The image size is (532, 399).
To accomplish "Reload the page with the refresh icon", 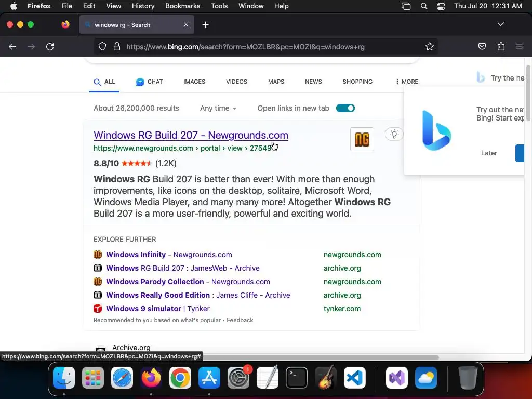I will 50,47.
